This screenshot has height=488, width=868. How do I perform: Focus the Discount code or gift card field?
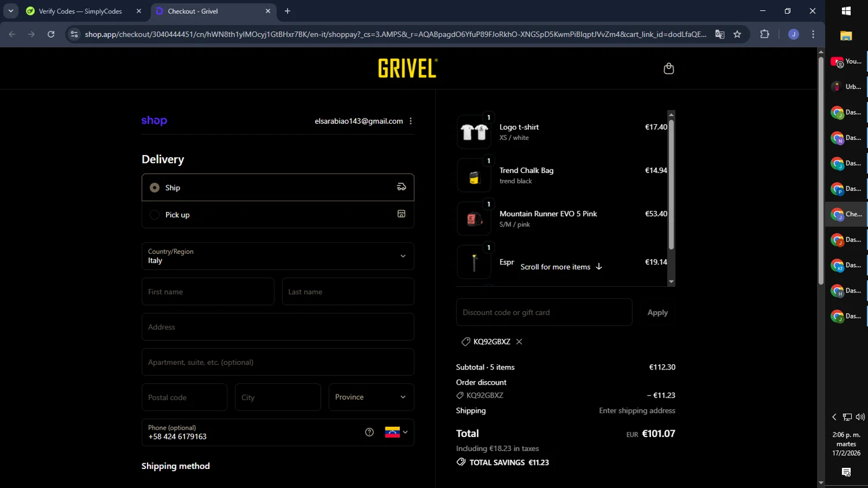pyautogui.click(x=544, y=312)
